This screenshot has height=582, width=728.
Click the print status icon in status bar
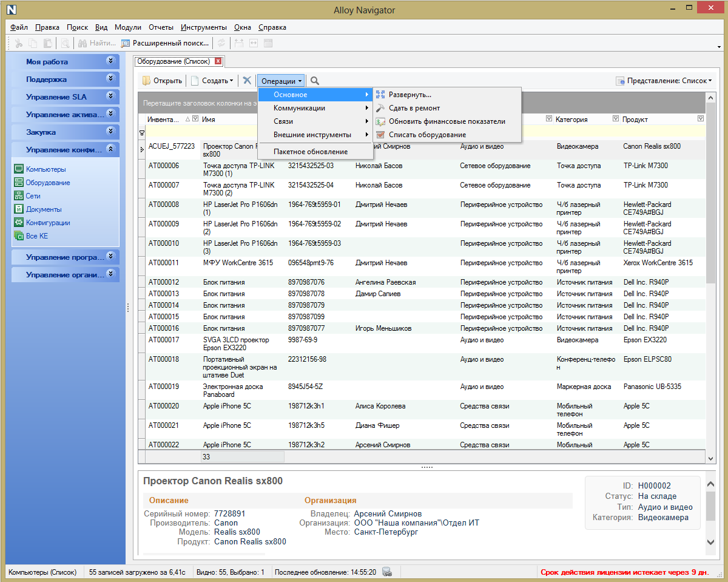[x=386, y=572]
